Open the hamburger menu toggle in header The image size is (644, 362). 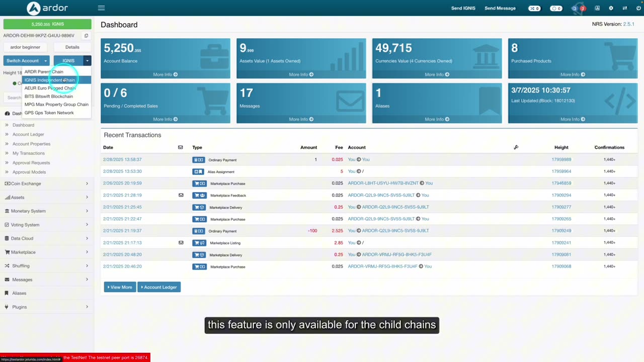click(x=101, y=8)
